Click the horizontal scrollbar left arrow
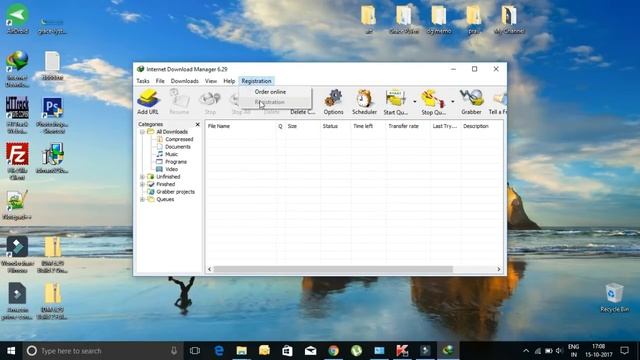This screenshot has width=640, height=360. tap(209, 269)
